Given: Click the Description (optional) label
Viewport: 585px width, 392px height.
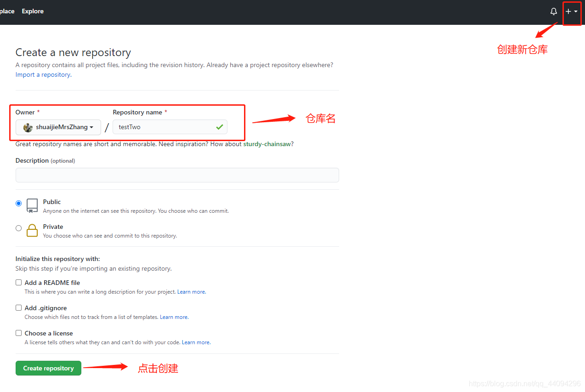Looking at the screenshot, I should click(x=45, y=160).
